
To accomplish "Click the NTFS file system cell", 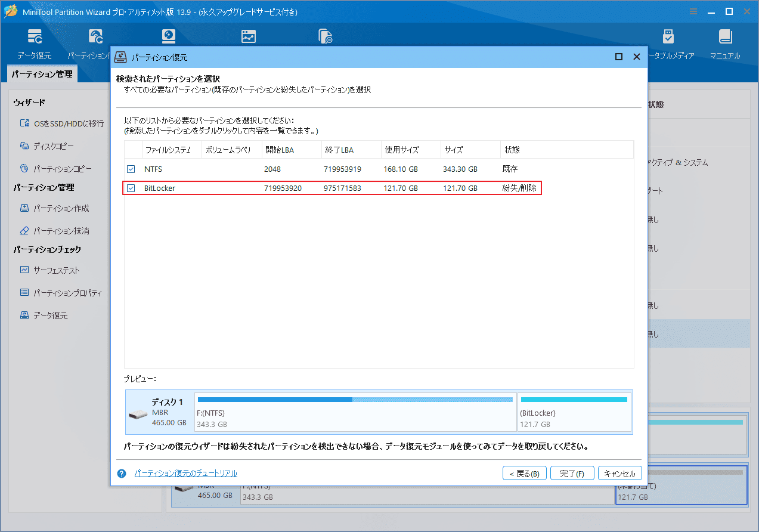I will click(x=153, y=169).
